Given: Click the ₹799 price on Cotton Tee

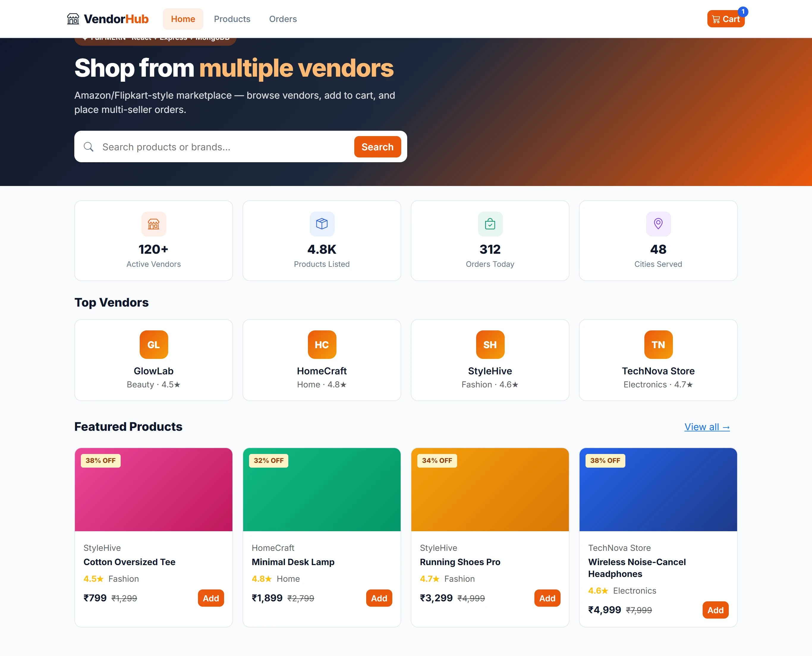Looking at the screenshot, I should (x=95, y=598).
